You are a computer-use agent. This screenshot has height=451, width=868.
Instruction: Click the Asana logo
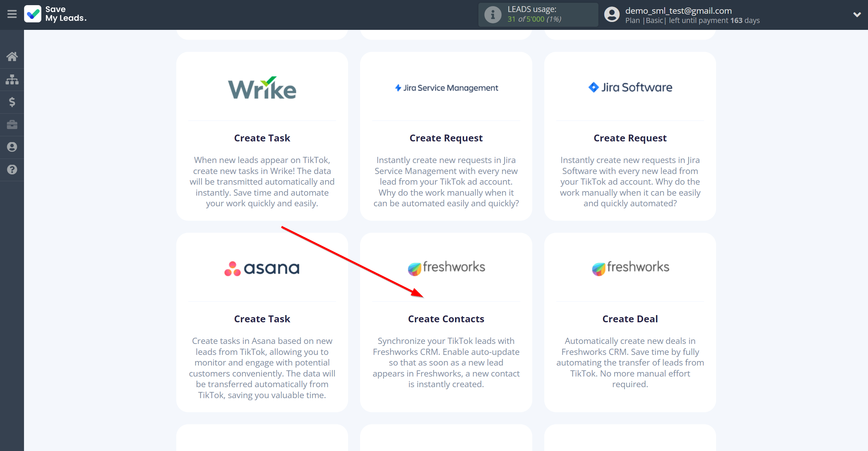click(262, 268)
